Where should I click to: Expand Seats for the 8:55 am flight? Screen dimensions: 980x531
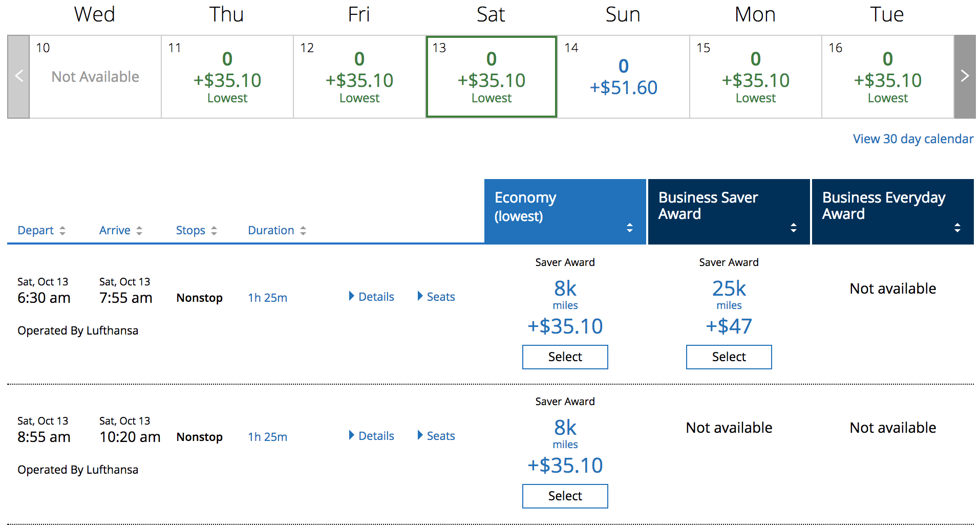pos(436,436)
